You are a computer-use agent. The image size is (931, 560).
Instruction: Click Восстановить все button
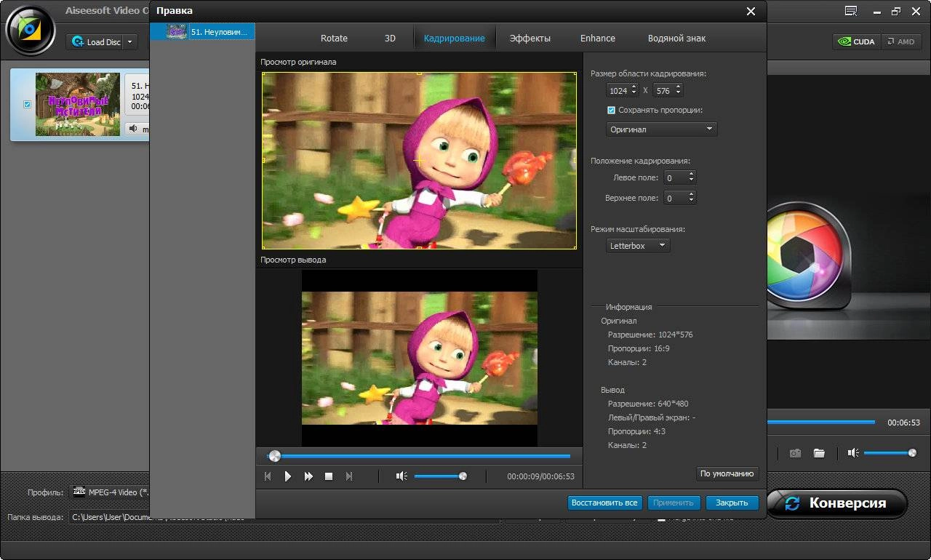(x=604, y=503)
